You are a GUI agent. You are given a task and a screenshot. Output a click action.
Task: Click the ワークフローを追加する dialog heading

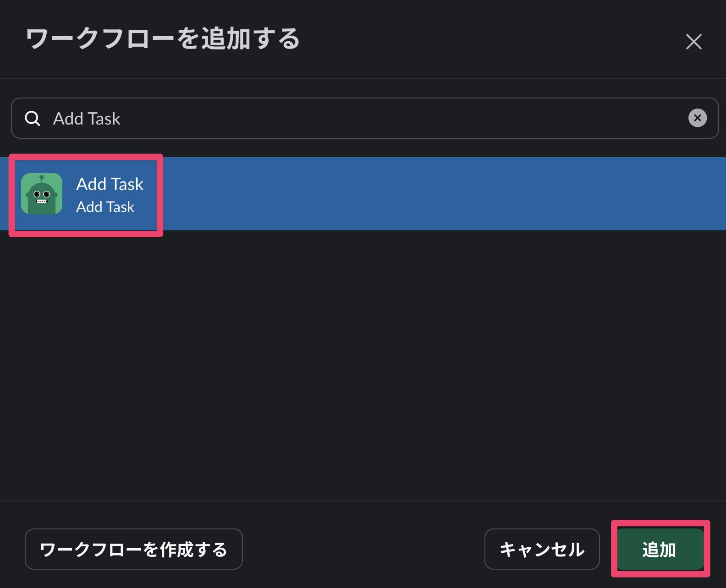click(163, 39)
